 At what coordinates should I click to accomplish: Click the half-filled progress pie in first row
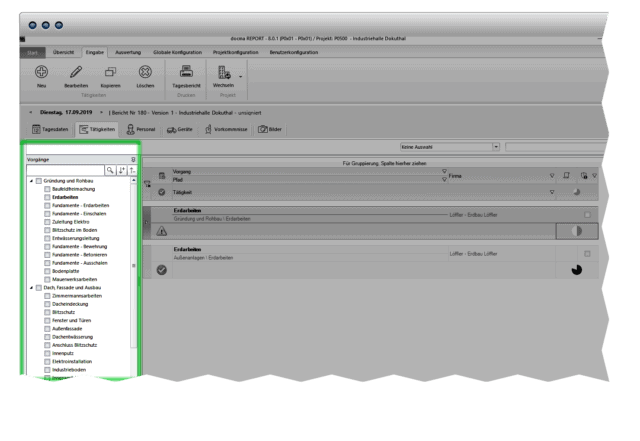click(x=577, y=231)
